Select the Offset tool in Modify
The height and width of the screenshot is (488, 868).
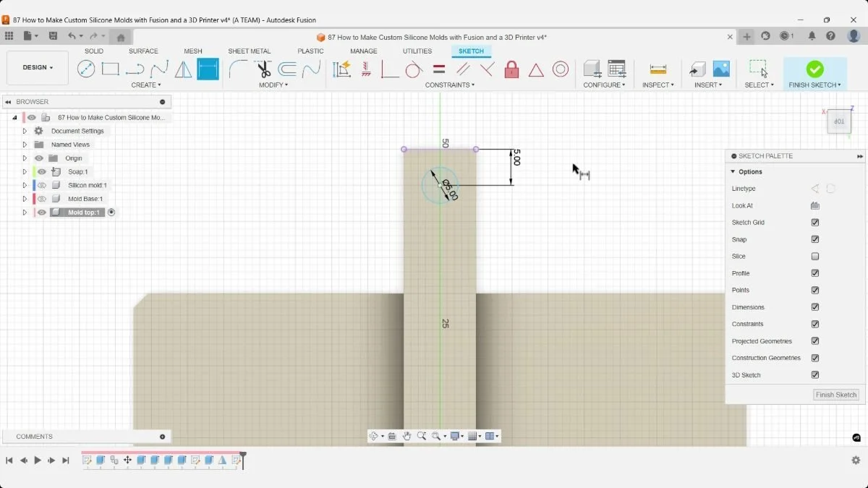287,69
